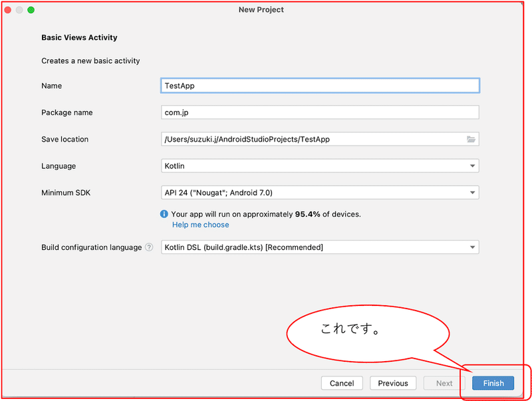Click the Save location path field
The image size is (532, 401).
(x=320, y=139)
